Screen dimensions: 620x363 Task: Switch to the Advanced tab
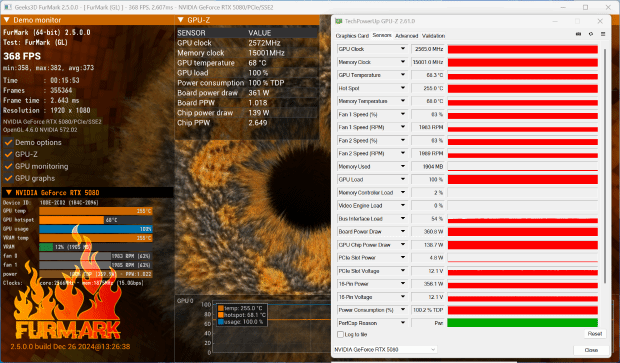[406, 36]
